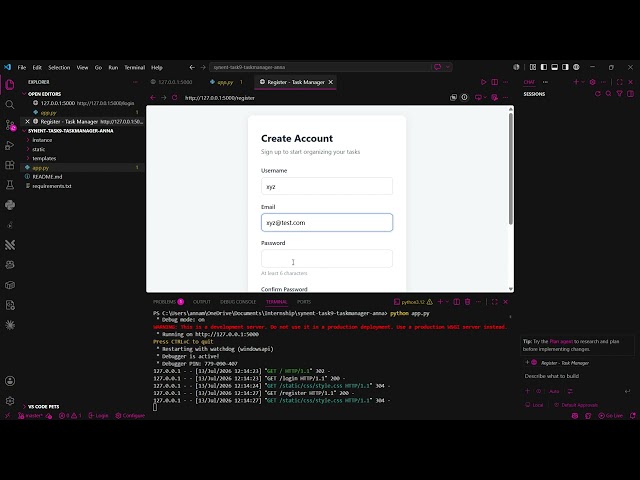Split the terminal panel
This screenshot has width=640, height=480.
click(x=456, y=302)
